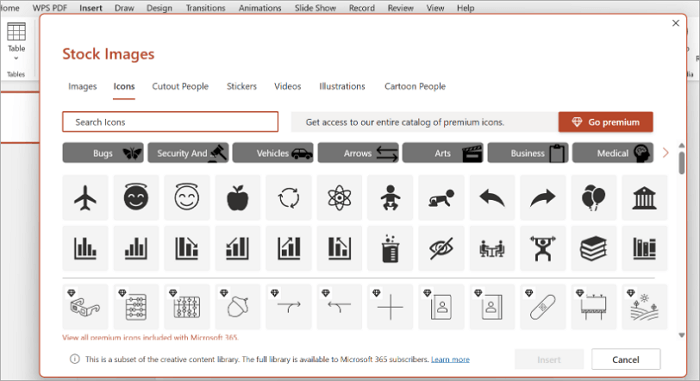700x381 pixels.
Task: Open the Learn more link
Action: click(450, 359)
